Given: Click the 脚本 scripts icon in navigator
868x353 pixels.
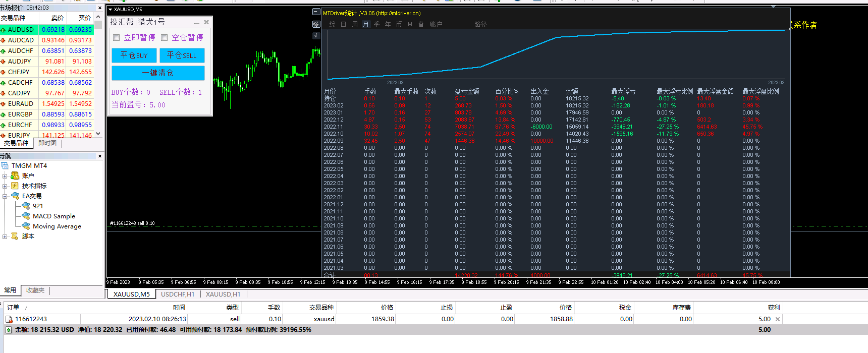Looking at the screenshot, I should tap(15, 236).
